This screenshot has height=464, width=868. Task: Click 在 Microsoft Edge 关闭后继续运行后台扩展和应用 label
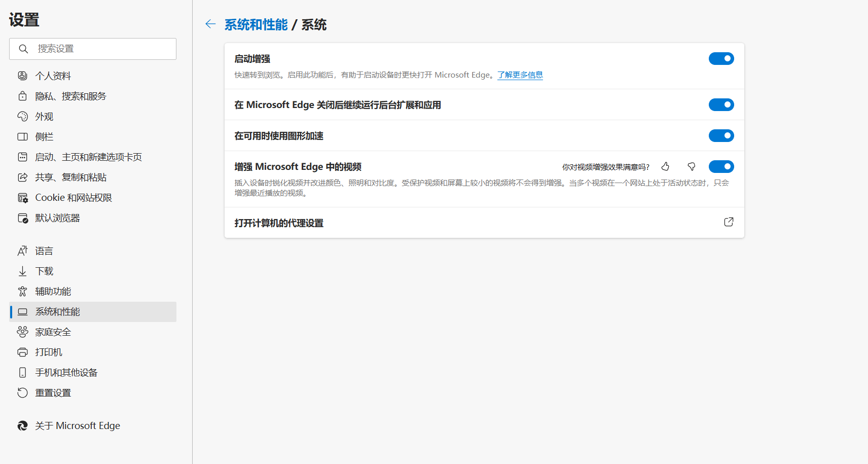[338, 105]
